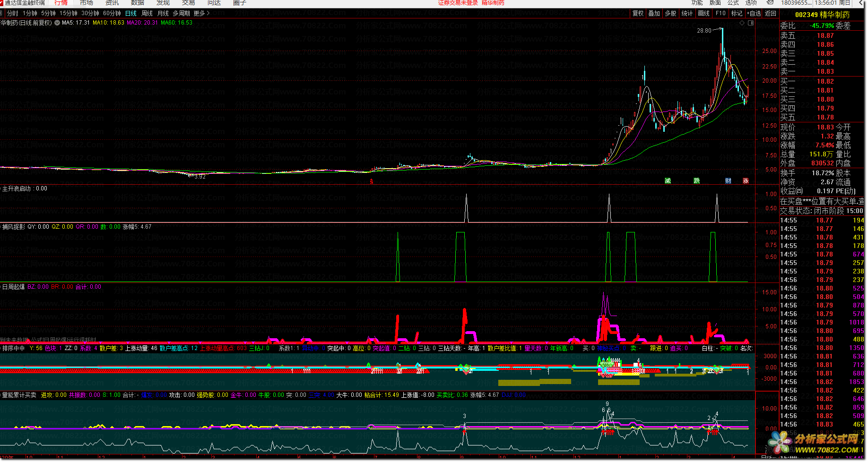868x462 pixels.
Task: Open the 数据 menu
Action: [138, 2]
